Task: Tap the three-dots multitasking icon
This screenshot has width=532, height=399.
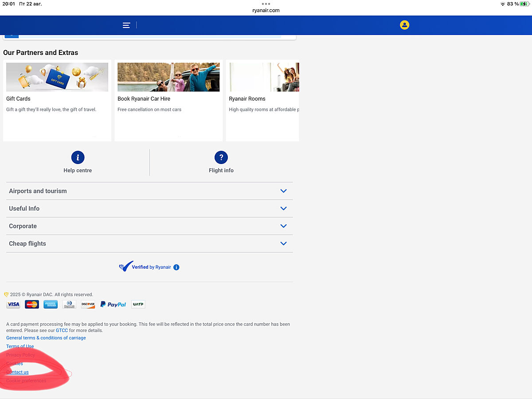Action: [x=266, y=4]
